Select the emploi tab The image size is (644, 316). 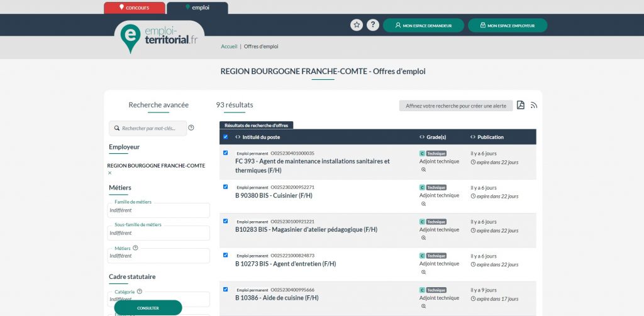(197, 8)
